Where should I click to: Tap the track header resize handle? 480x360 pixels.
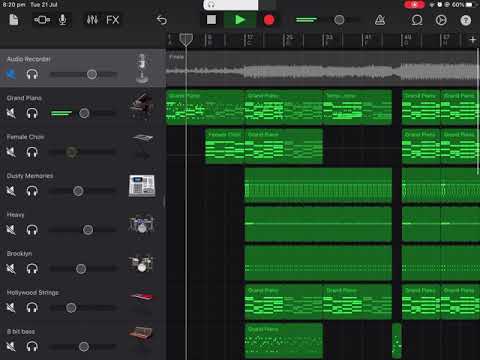click(164, 202)
